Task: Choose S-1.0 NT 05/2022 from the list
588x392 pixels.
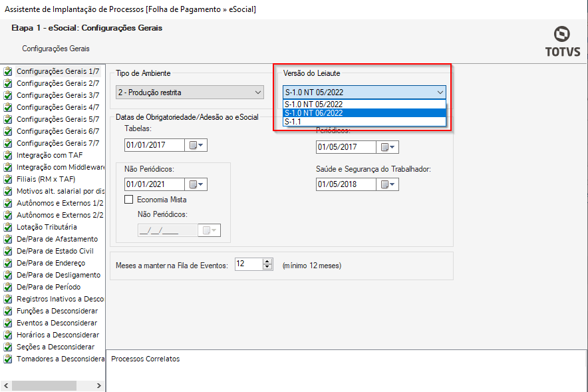Action: click(364, 104)
